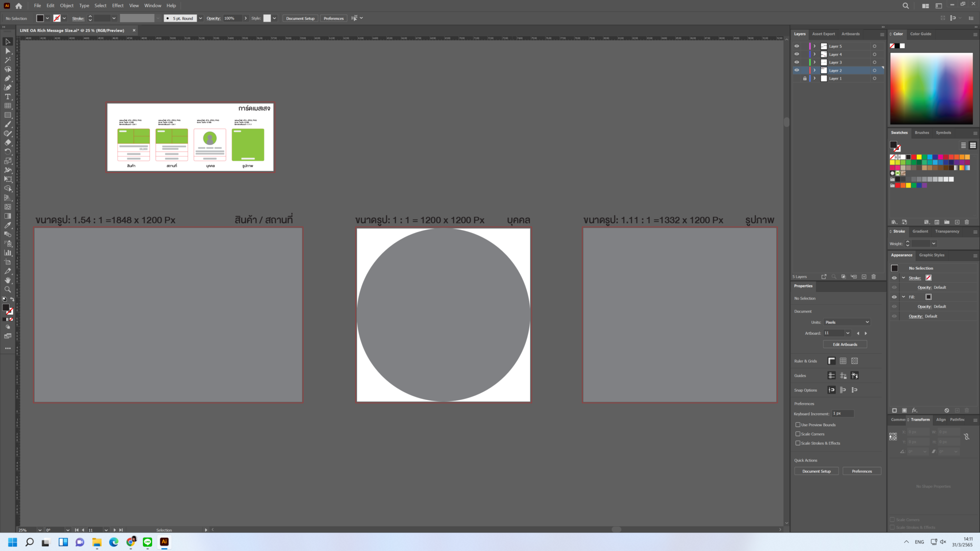Select the Rectangle tool

pyautogui.click(x=8, y=115)
